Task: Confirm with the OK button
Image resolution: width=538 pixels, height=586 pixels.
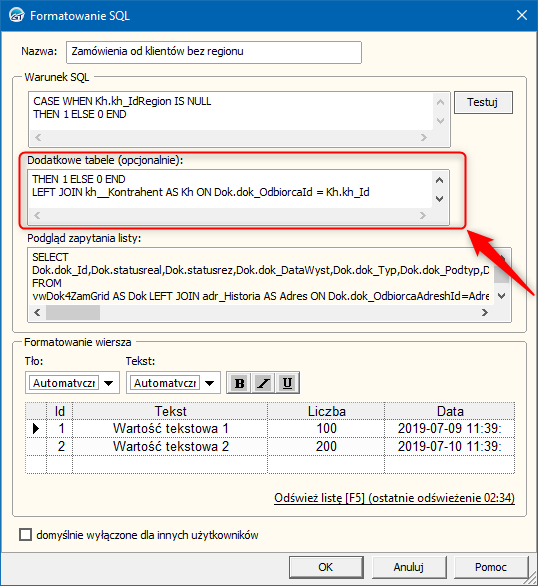Action: [326, 567]
